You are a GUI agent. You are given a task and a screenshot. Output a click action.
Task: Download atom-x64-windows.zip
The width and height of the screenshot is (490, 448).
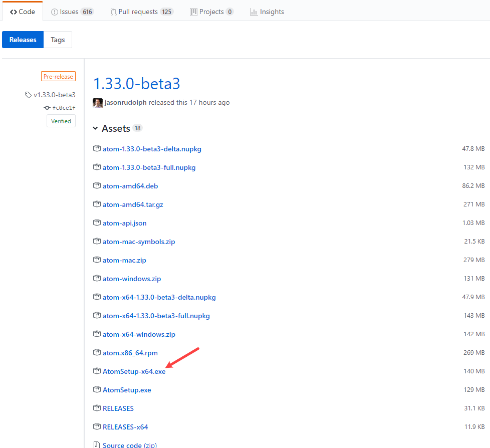click(x=139, y=335)
